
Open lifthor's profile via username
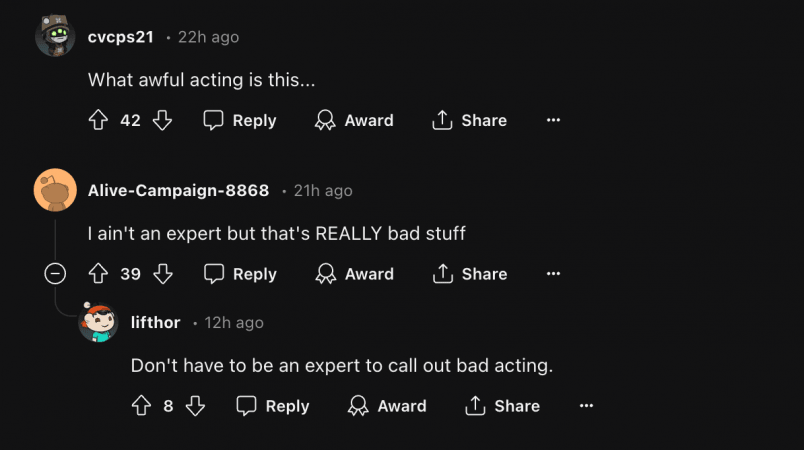click(155, 322)
